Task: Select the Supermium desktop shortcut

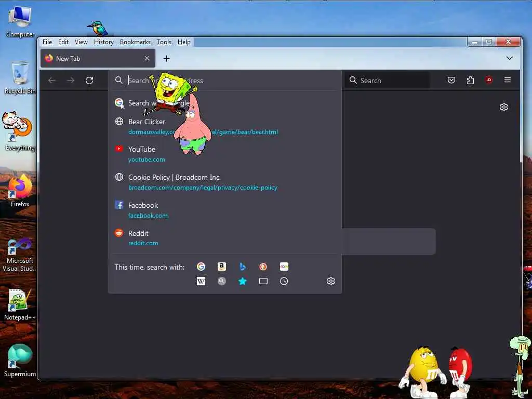Action: pos(20,361)
